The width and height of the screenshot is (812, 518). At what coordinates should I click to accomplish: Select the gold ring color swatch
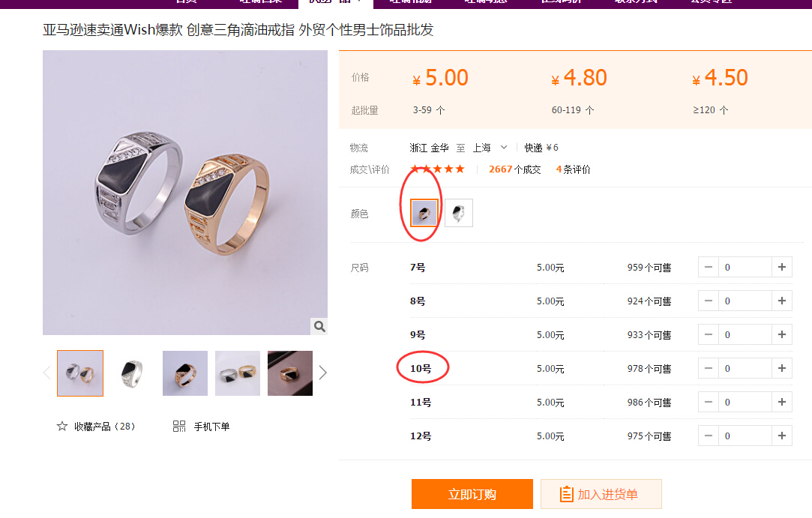coord(424,213)
